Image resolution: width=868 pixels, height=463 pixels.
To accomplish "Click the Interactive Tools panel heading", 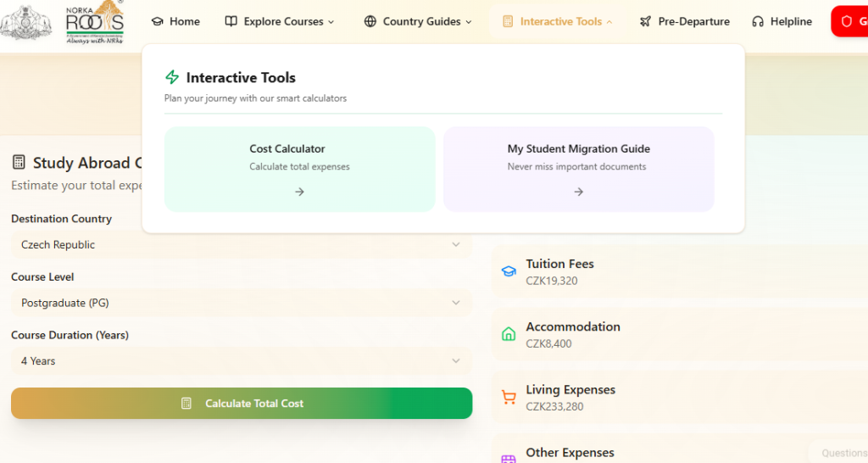I will [x=241, y=77].
